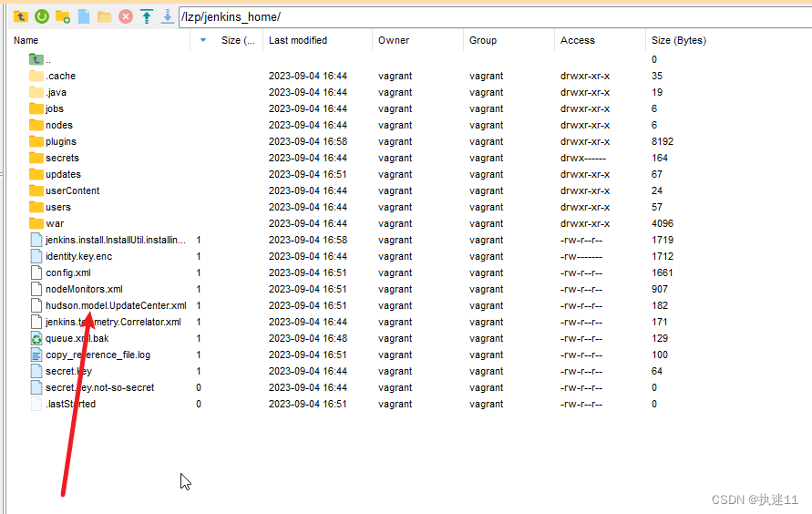Select the jenkins.telemetry.Correlator.xml file icon
The image size is (812, 514).
[36, 322]
